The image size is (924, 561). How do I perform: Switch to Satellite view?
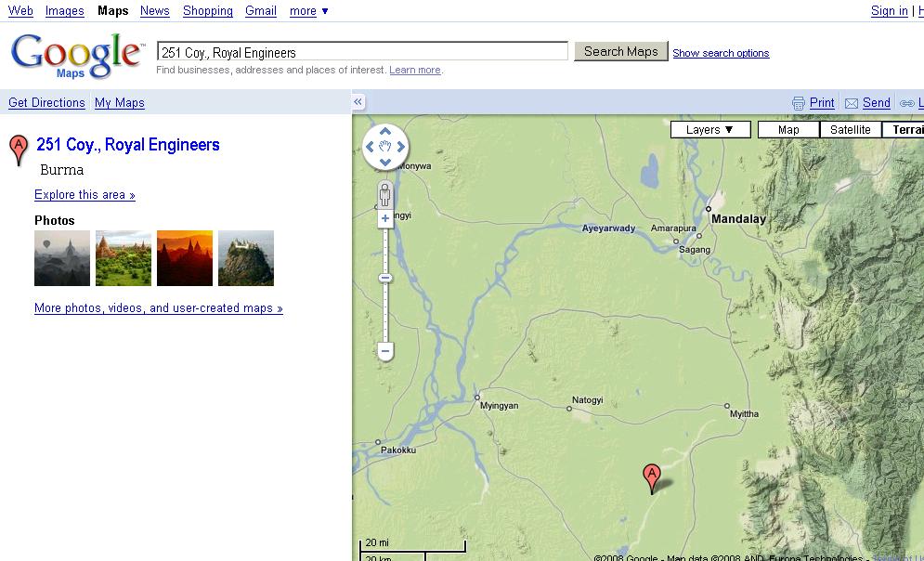851,130
